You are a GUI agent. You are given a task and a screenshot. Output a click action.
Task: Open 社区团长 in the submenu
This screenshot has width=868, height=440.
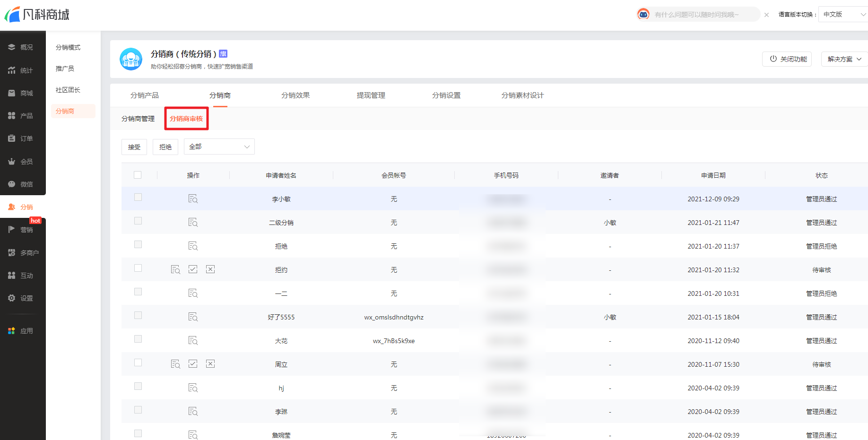pos(68,90)
